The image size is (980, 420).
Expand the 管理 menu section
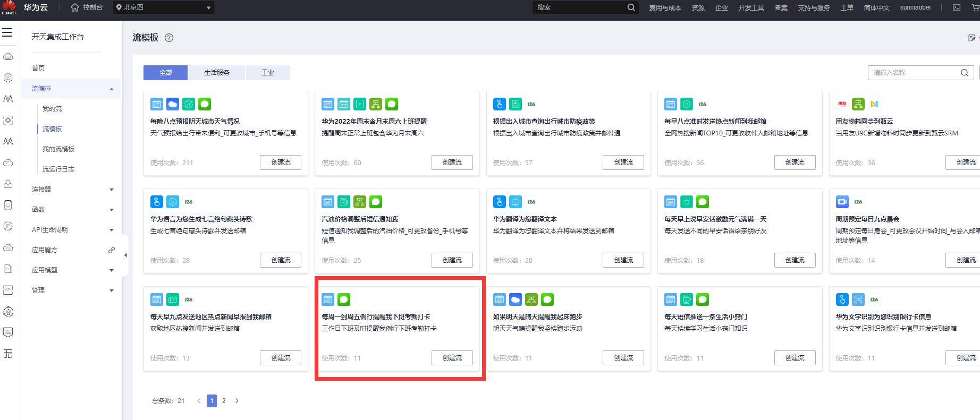(x=112, y=290)
